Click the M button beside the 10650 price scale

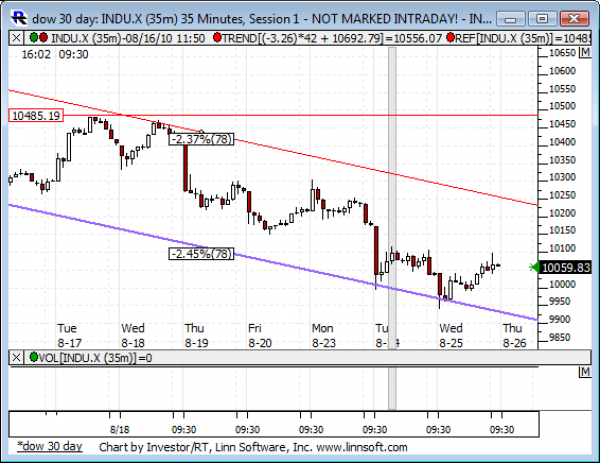pos(585,52)
